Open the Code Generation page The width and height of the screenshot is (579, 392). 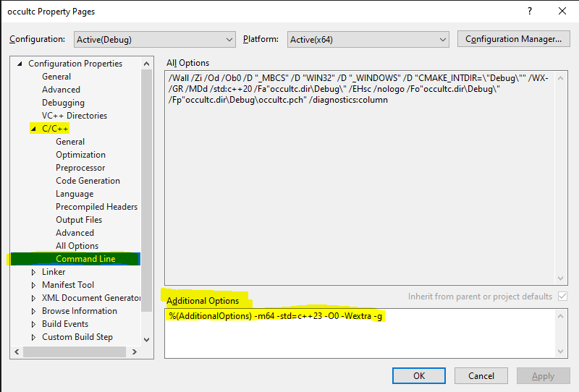coord(88,181)
